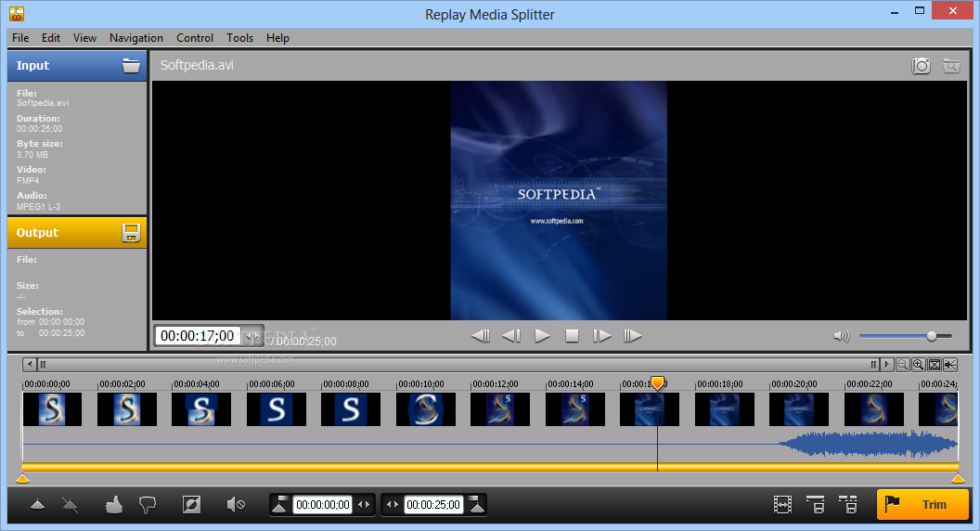980x531 pixels.
Task: Jump to previous marker button
Action: 480,336
